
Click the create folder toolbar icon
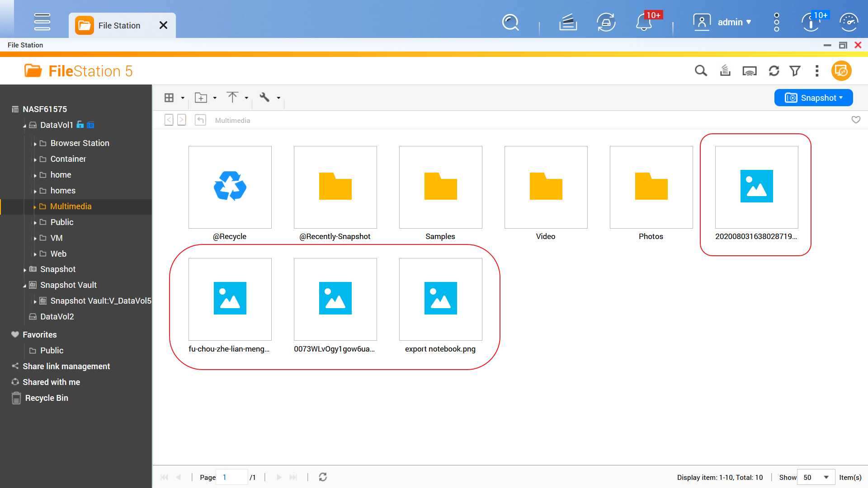201,98
